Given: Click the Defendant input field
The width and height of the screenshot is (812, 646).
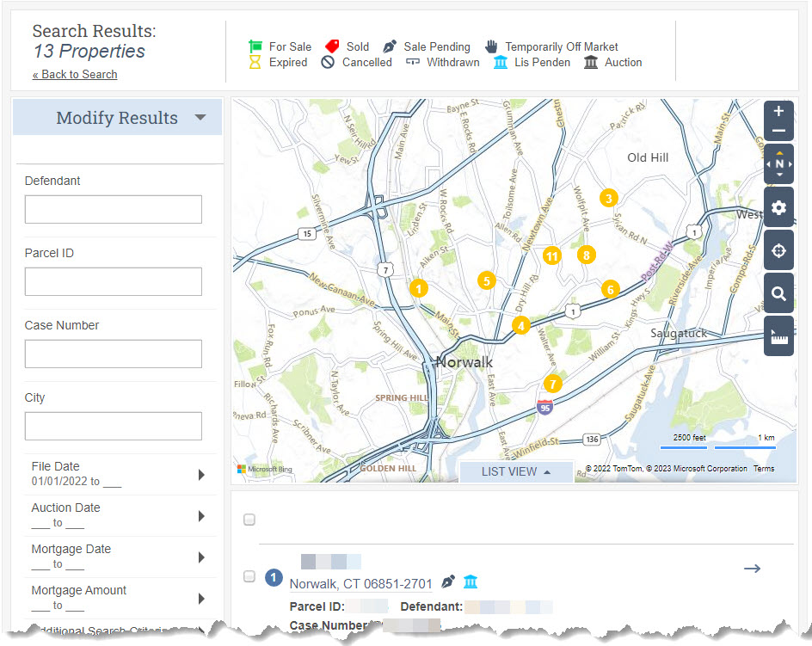Looking at the screenshot, I should 114,209.
